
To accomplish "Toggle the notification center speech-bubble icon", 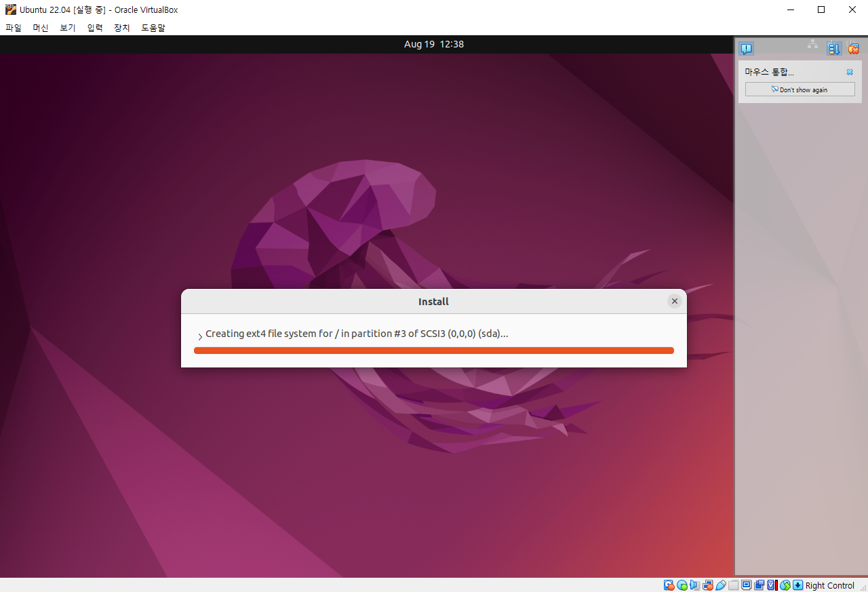I will (x=746, y=48).
